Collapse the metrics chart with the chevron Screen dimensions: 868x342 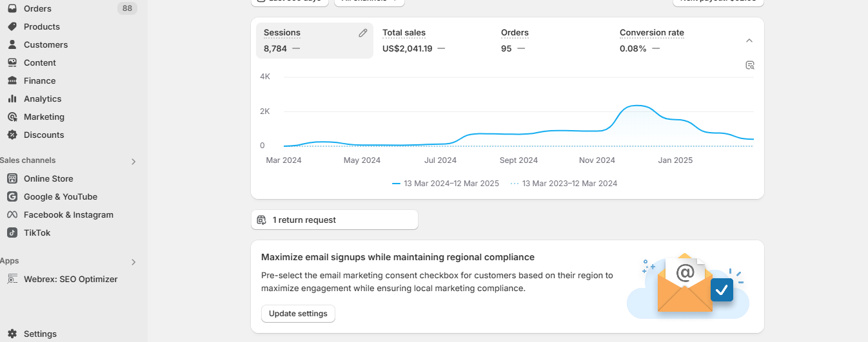[749, 41]
